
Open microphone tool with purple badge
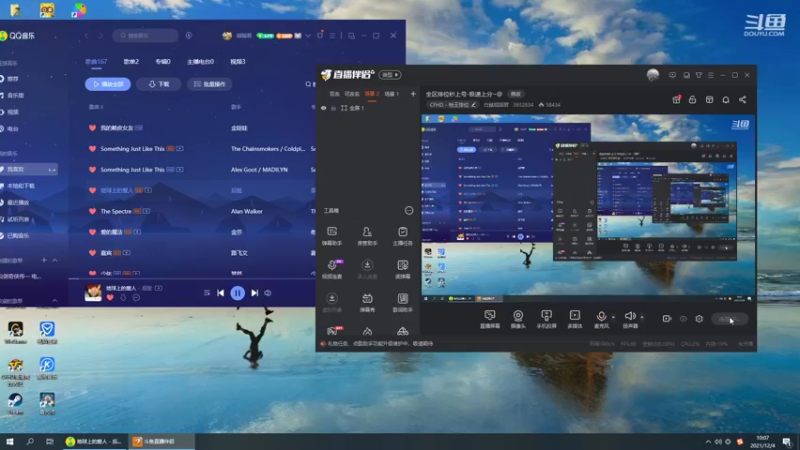(332, 269)
